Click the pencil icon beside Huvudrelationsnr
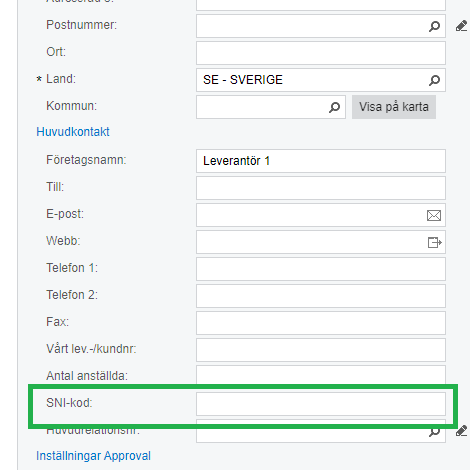The height and width of the screenshot is (470, 470). [461, 431]
